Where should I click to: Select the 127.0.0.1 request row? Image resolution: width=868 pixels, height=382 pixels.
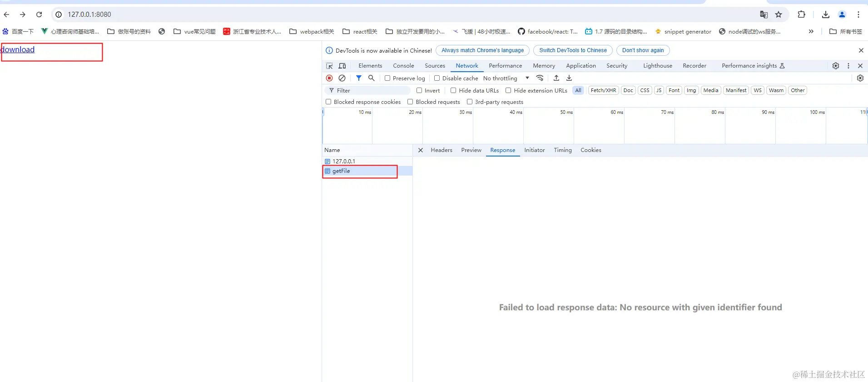pyautogui.click(x=367, y=161)
